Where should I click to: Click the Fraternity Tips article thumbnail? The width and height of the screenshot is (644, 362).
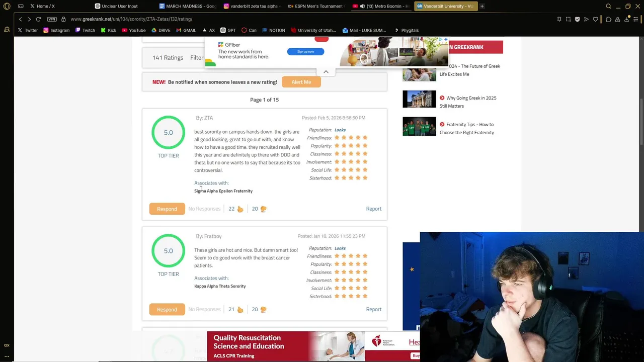419,126
